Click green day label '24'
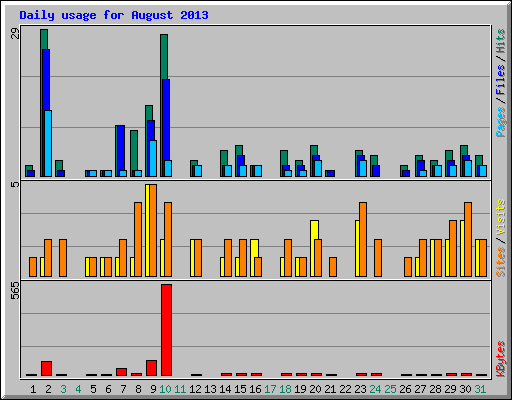This screenshot has height=400, width=512. point(375,389)
